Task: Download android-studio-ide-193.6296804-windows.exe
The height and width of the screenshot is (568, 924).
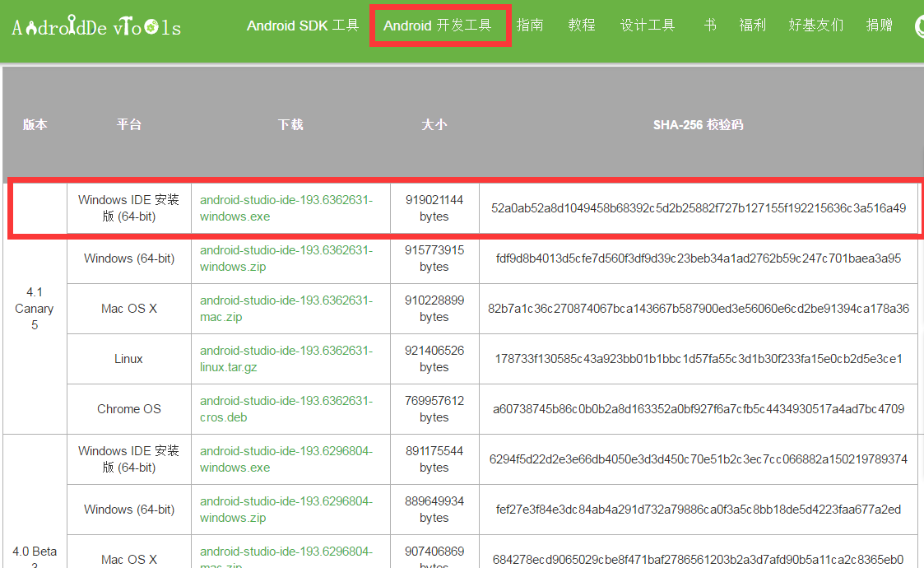Action: tap(286, 459)
